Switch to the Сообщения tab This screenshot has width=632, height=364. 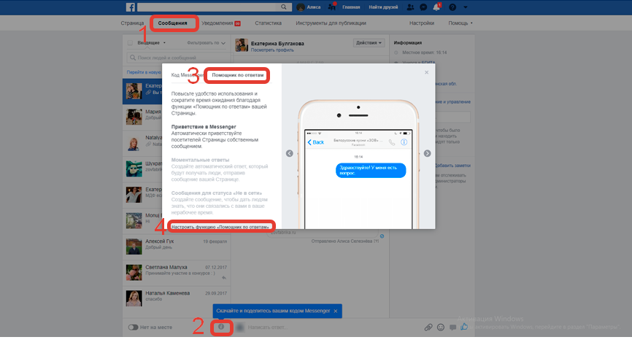tap(172, 23)
